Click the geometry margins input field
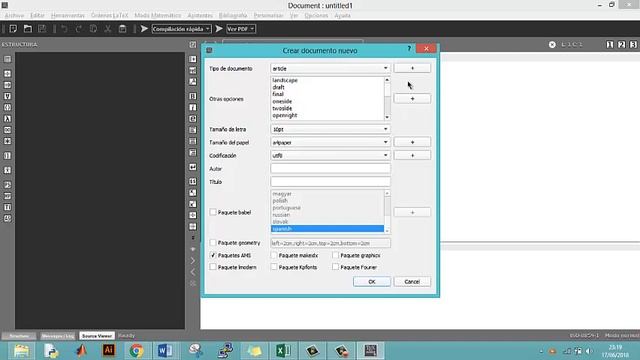The height and width of the screenshot is (360, 640). pyautogui.click(x=330, y=243)
